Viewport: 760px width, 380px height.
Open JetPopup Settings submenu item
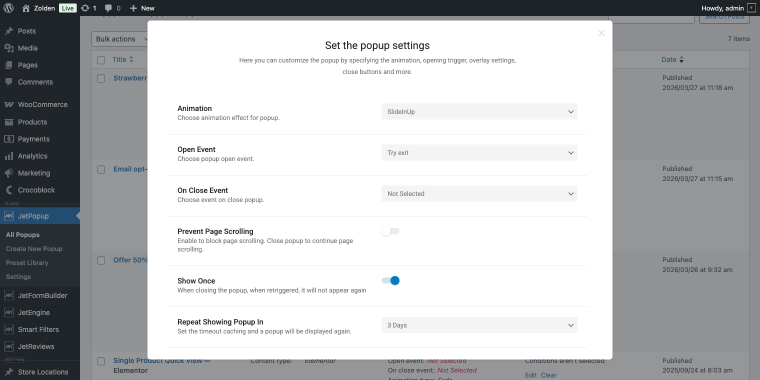(18, 277)
